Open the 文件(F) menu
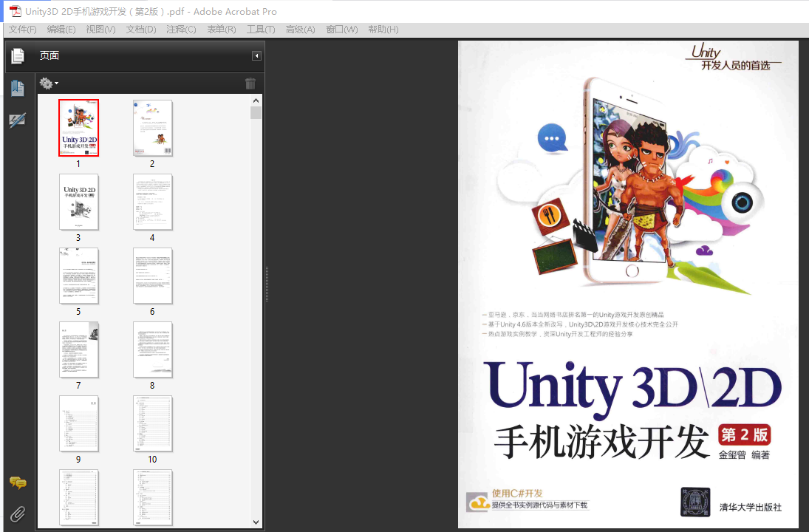 click(x=23, y=30)
